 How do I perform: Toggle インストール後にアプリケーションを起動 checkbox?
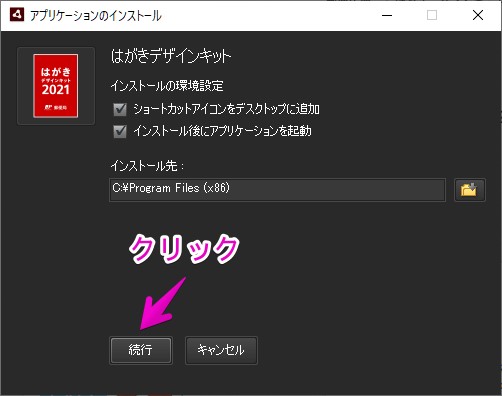(120, 131)
